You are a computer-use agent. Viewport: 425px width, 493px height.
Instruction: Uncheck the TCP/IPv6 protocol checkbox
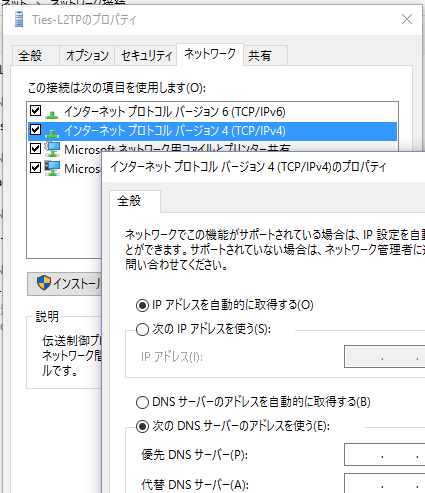pos(35,111)
